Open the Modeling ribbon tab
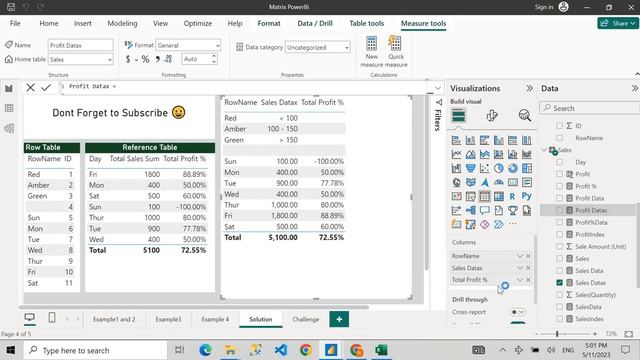This screenshot has width=640, height=360. (122, 23)
